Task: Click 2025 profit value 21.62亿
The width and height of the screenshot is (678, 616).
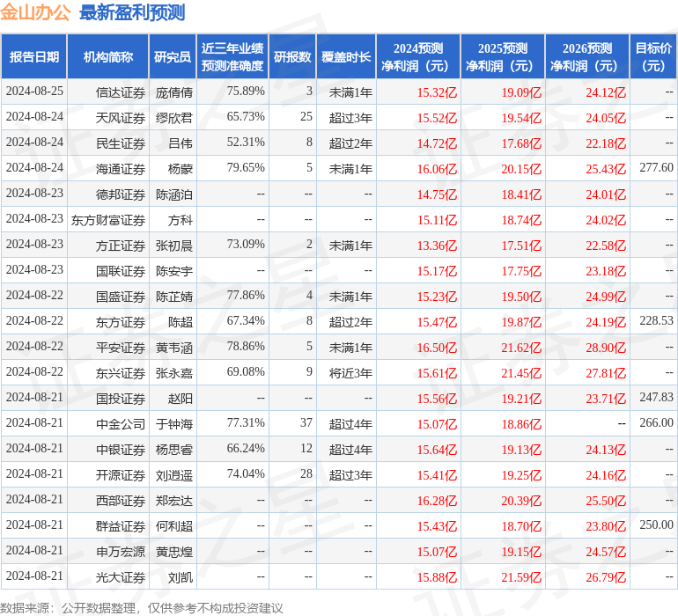Action: (x=521, y=348)
